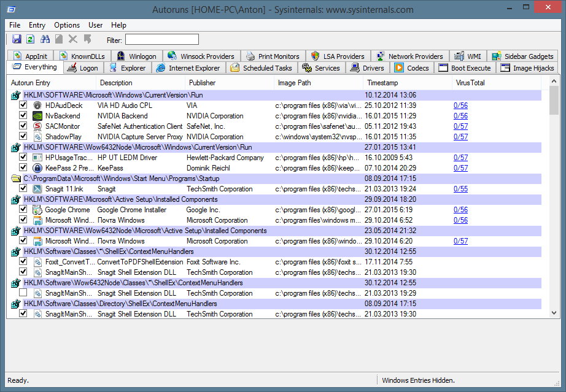Click the Save floppy disk toolbar icon
Viewport: 566px width, 392px height.
point(17,39)
